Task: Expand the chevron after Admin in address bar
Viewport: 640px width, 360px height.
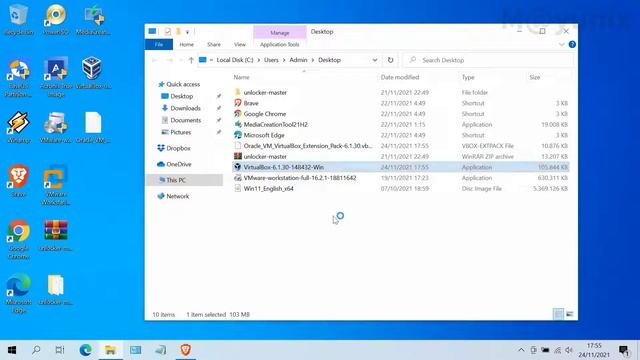Action: point(313,60)
